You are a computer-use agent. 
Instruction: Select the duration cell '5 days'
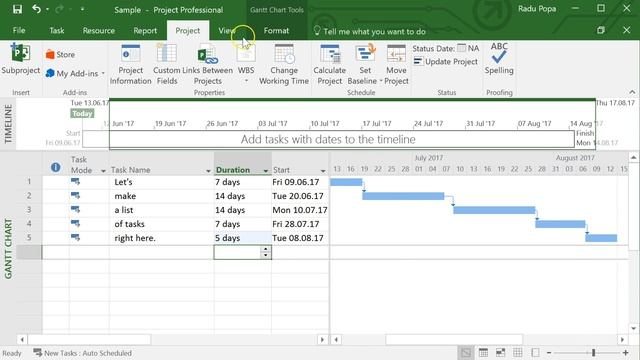point(242,238)
